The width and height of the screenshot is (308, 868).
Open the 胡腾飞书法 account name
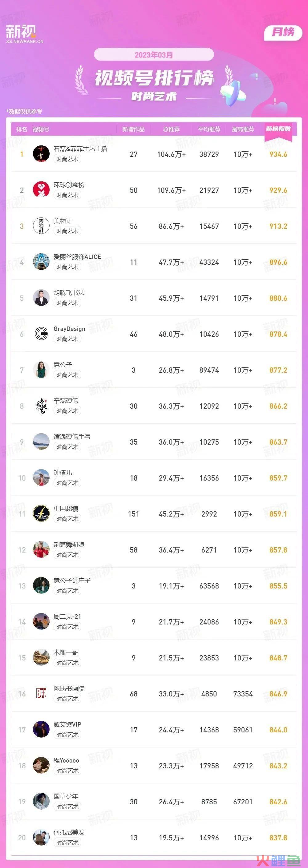[69, 293]
